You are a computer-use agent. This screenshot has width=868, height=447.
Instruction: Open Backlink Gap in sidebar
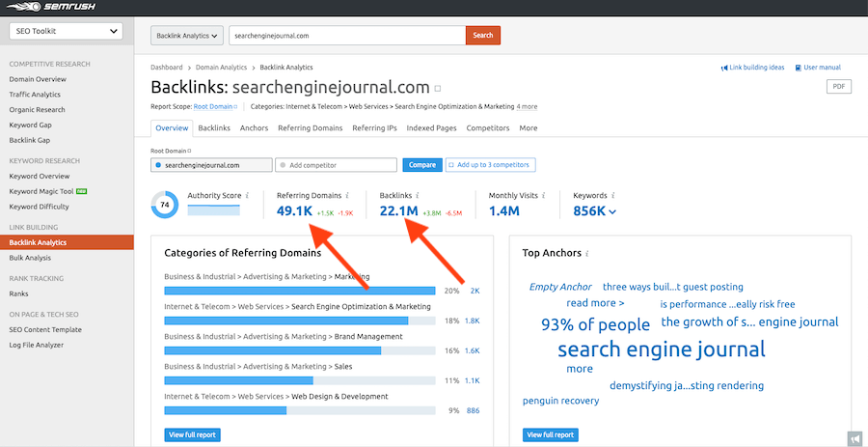point(29,140)
